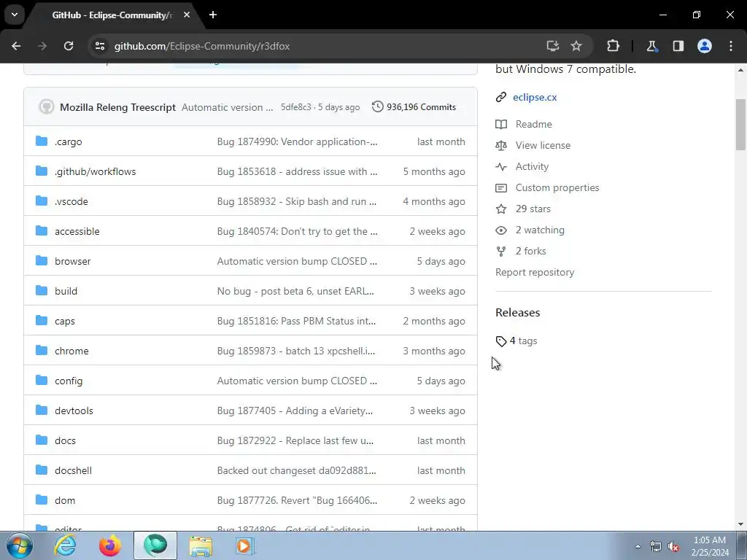Screen dimensions: 747x560
Task: Open Chrome Labs flask icon
Action: pos(651,46)
